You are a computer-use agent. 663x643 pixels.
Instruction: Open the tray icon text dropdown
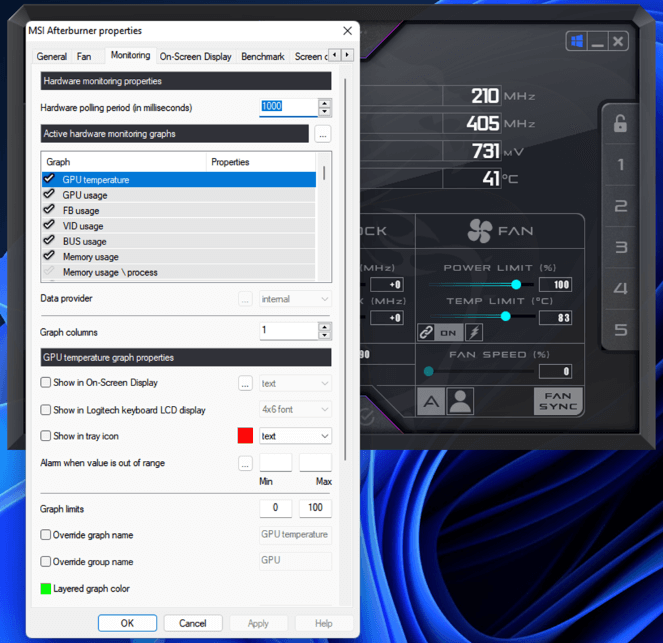[x=295, y=436]
